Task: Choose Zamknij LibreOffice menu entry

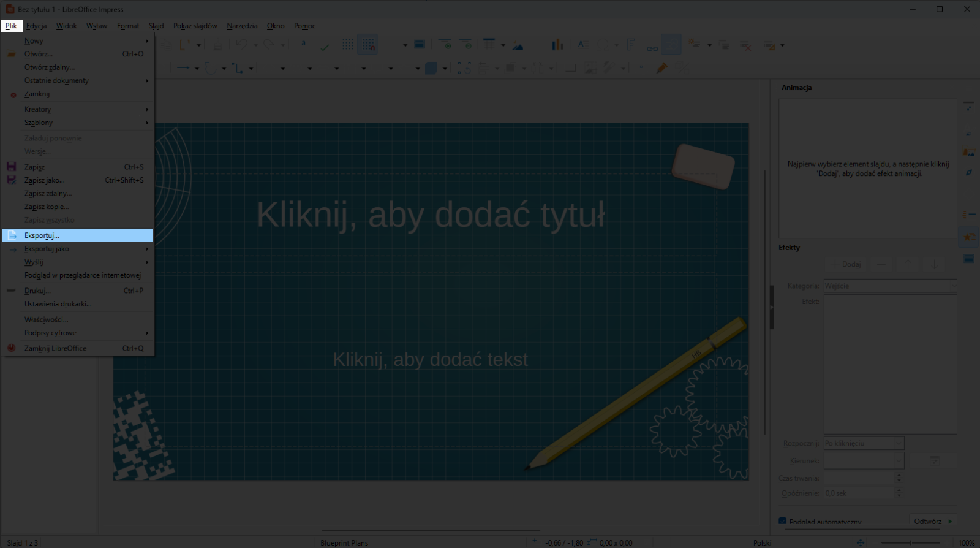Action: [x=78, y=348]
